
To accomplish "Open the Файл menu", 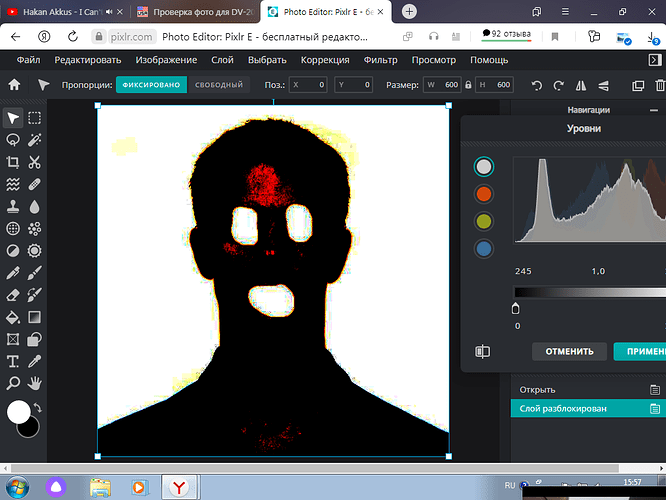I will pos(28,60).
